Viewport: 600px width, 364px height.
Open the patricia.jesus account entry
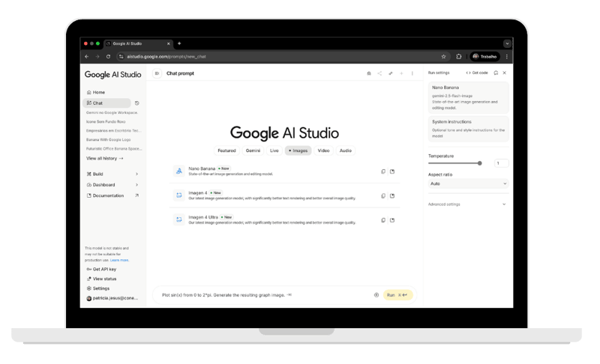(112, 298)
